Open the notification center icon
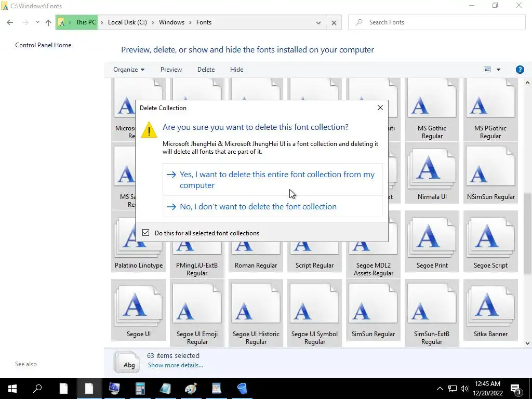 click(x=516, y=389)
